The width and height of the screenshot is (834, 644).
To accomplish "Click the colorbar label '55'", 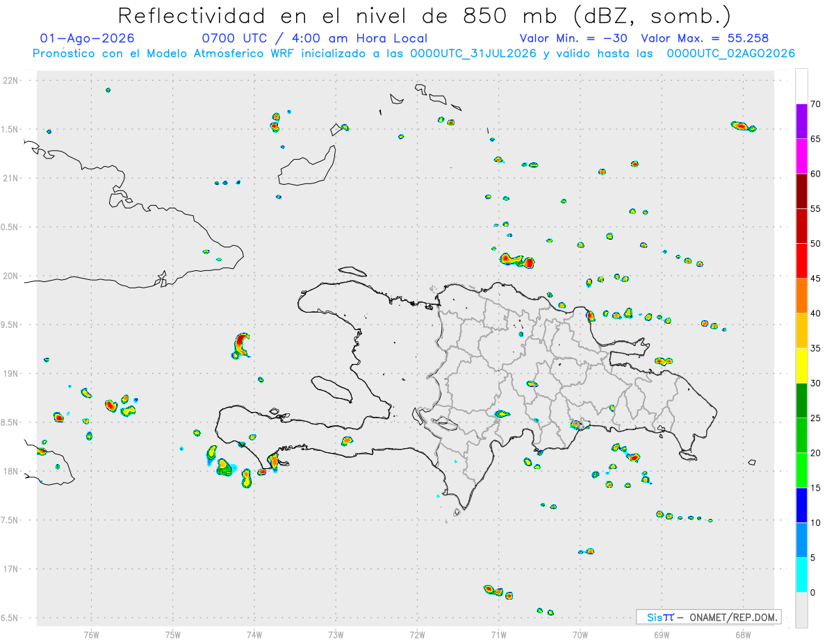I will [816, 208].
